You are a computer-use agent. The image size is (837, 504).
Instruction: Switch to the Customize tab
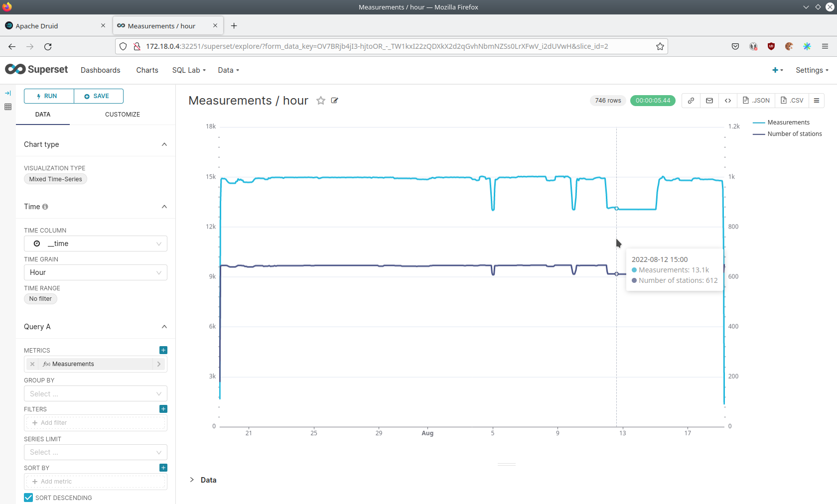tap(122, 115)
